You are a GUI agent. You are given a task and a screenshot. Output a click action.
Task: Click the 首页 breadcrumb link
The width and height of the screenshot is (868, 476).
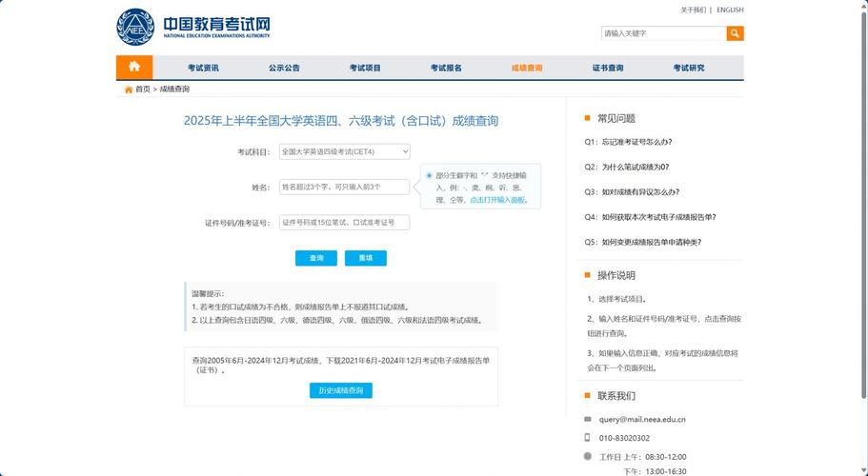click(x=143, y=89)
